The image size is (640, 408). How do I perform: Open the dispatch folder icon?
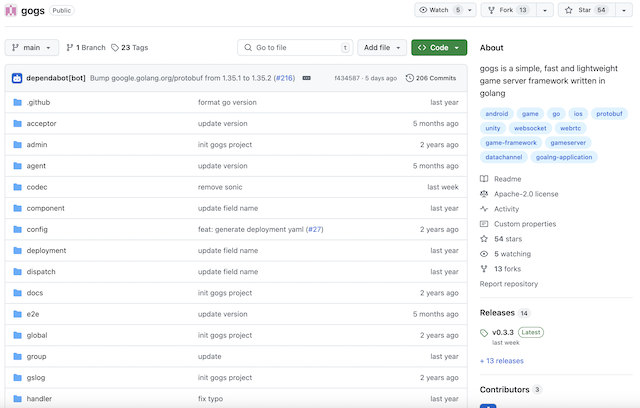[17, 272]
